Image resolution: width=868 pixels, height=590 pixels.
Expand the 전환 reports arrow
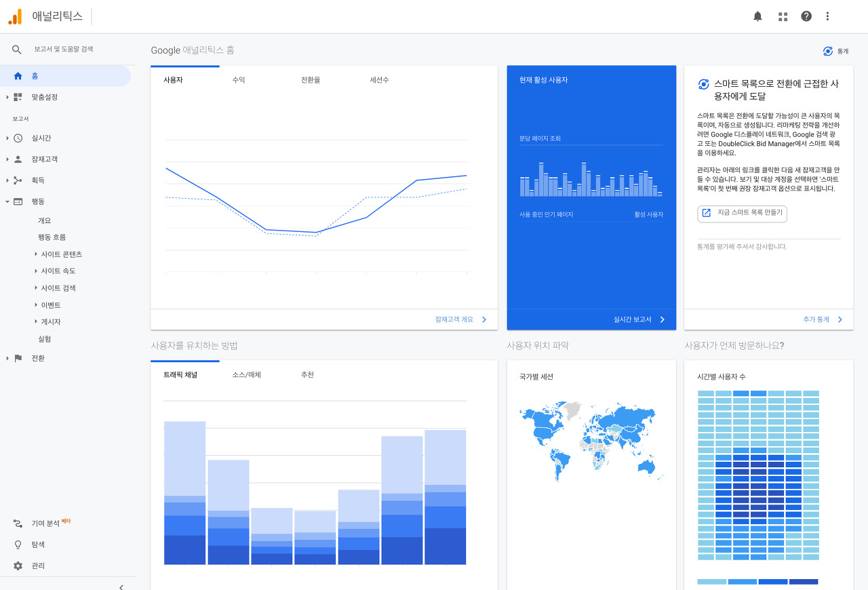click(7, 358)
